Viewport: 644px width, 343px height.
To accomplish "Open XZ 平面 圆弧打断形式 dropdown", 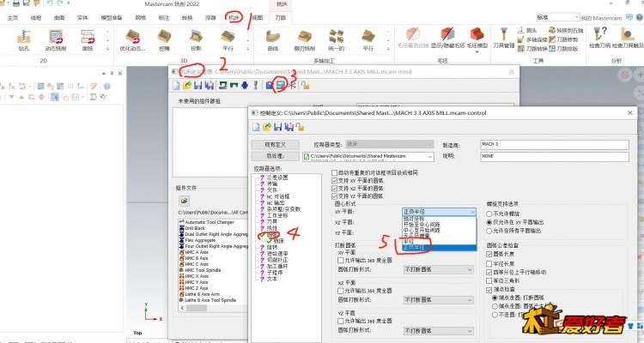I will tap(439, 300).
